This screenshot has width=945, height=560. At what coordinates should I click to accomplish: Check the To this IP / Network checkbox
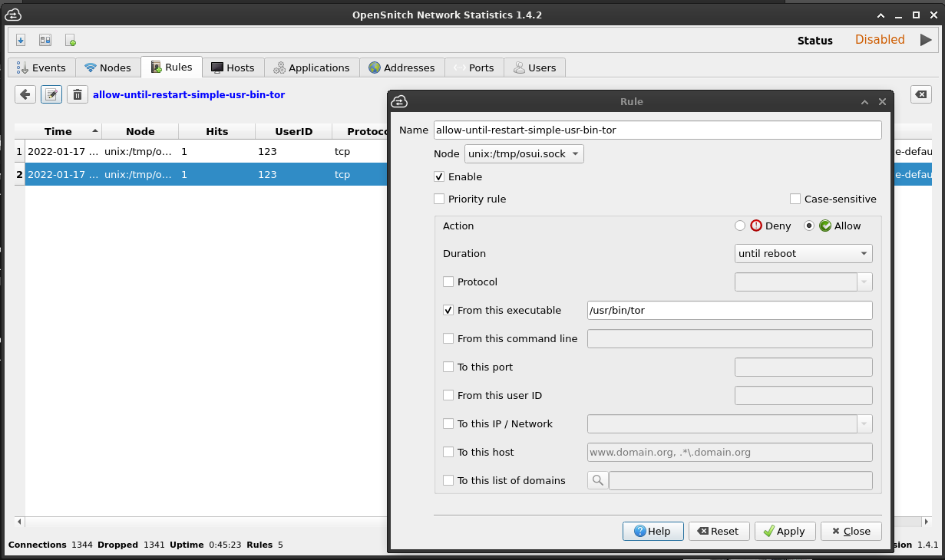tap(448, 424)
